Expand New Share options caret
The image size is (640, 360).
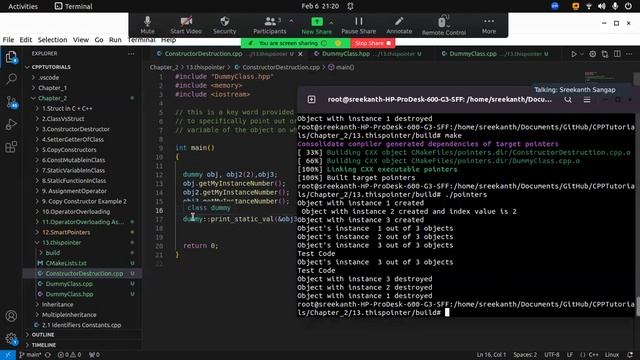[x=331, y=22]
